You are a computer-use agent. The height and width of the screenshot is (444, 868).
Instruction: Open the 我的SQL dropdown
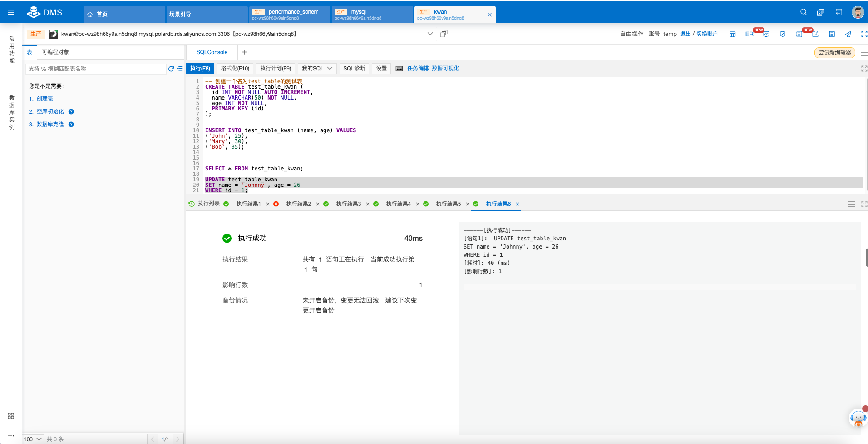[316, 68]
